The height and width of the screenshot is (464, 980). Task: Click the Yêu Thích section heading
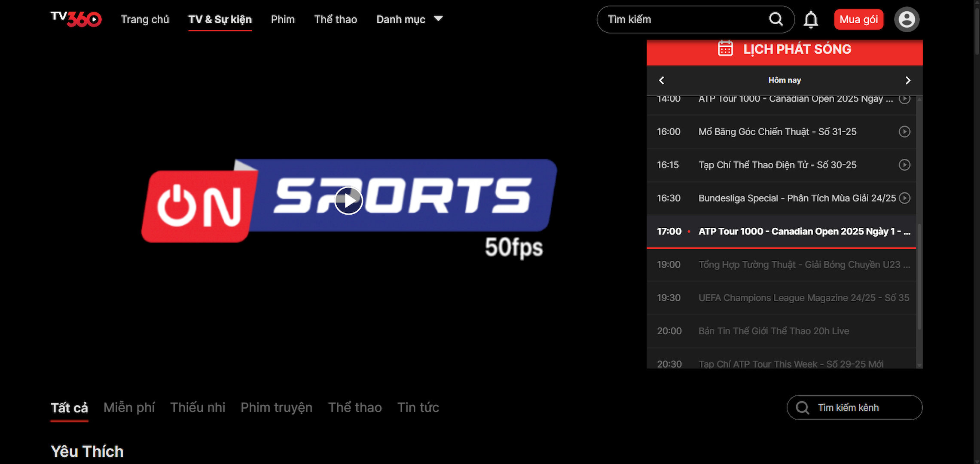pyautogui.click(x=87, y=452)
